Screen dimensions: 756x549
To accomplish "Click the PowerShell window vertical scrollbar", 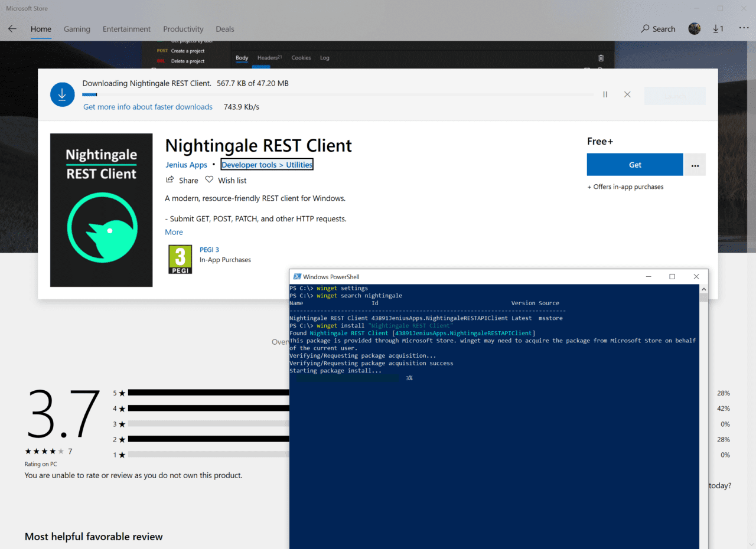I will [x=703, y=417].
